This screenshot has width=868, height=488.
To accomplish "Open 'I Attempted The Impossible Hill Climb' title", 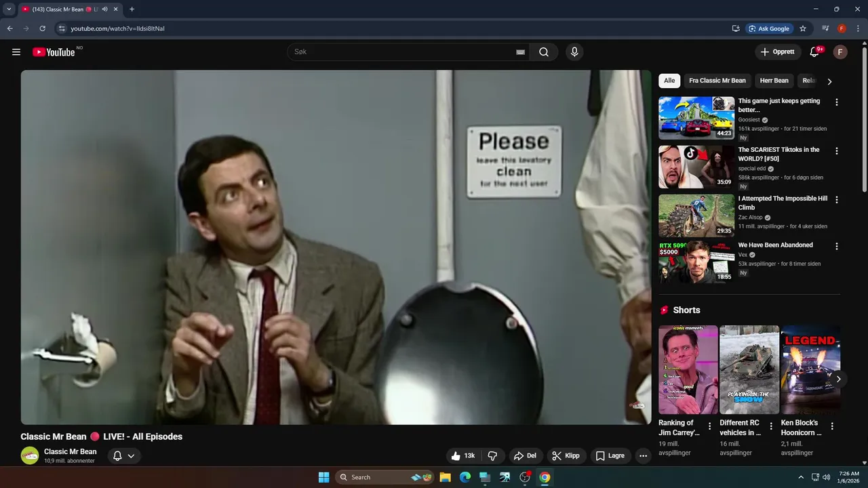I will pos(783,203).
